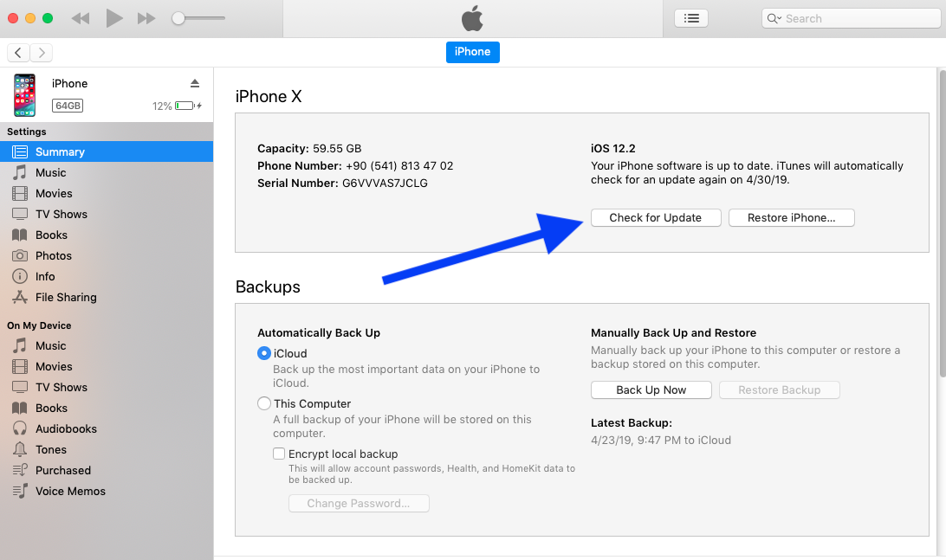Image resolution: width=946 pixels, height=560 pixels.
Task: Open TV Shows under Settings
Action: pos(107,214)
